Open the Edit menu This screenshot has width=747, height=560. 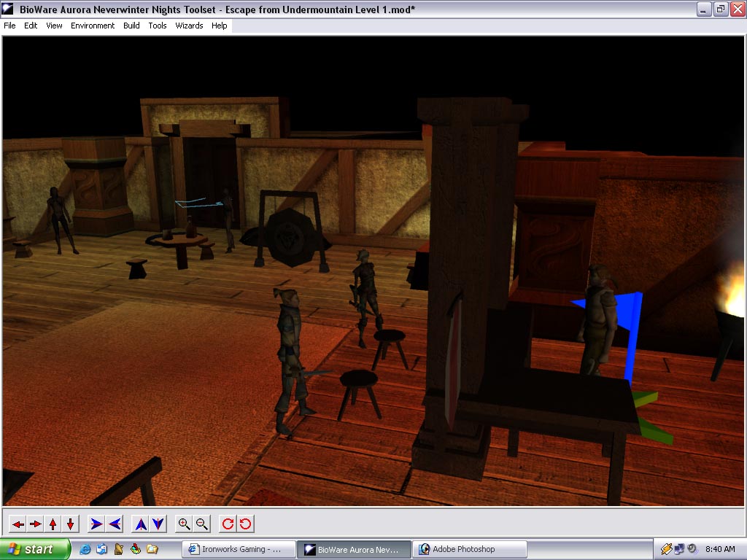31,26
